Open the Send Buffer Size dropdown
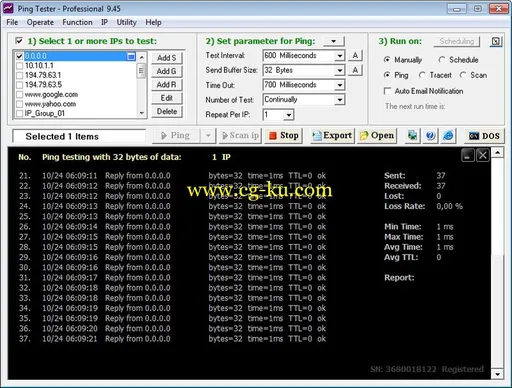Image resolution: width=512 pixels, height=388 pixels. [340, 70]
